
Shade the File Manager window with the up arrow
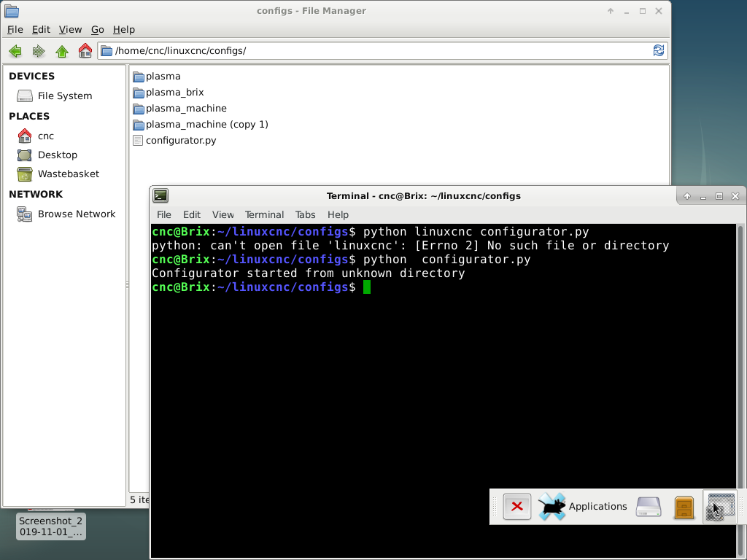(x=611, y=11)
